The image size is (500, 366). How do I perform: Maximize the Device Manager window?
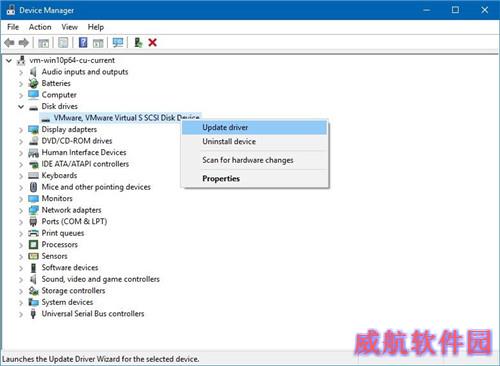click(455, 10)
